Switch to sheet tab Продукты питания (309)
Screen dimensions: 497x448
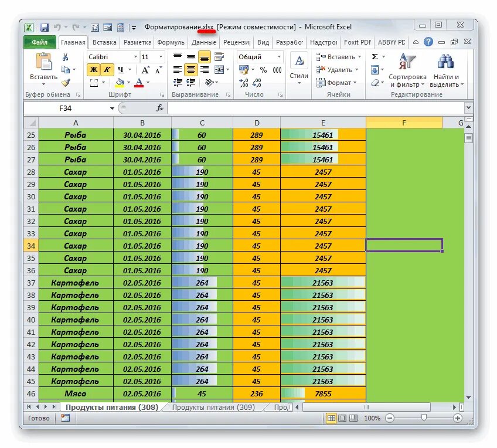[213, 407]
